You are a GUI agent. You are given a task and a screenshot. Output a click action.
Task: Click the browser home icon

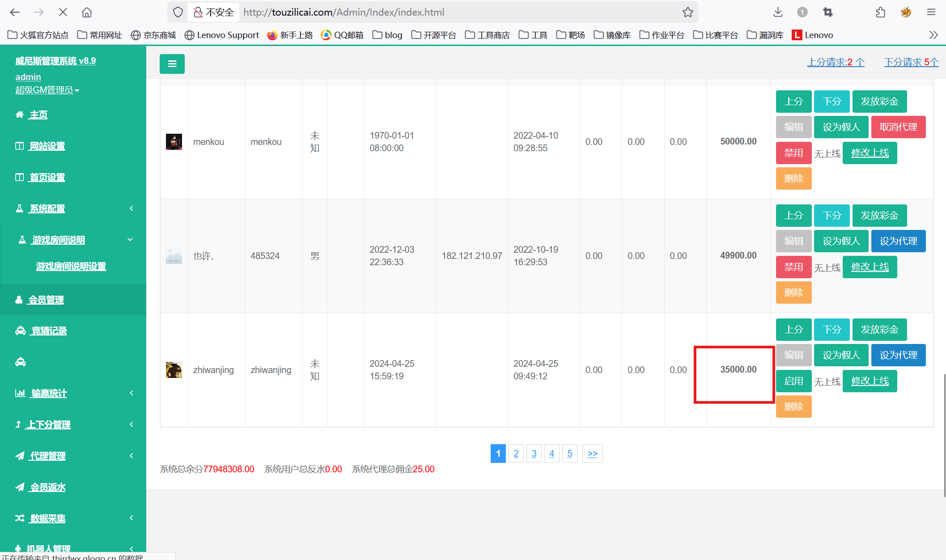pos(87,13)
